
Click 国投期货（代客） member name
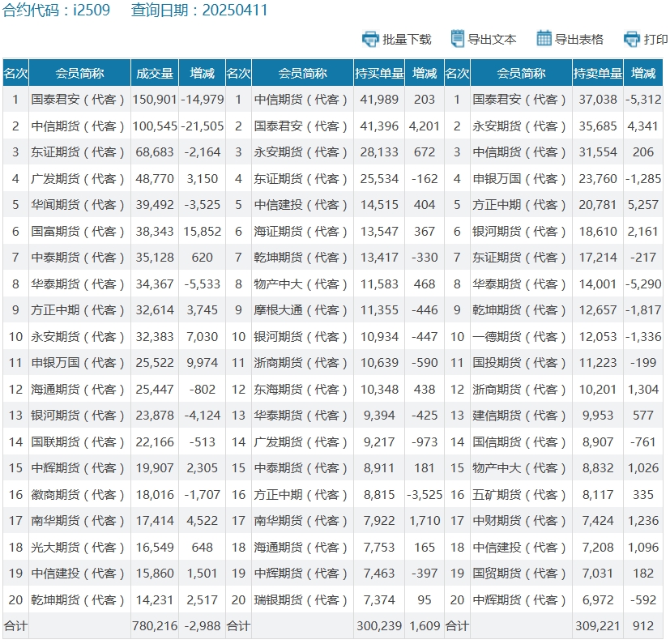click(519, 362)
